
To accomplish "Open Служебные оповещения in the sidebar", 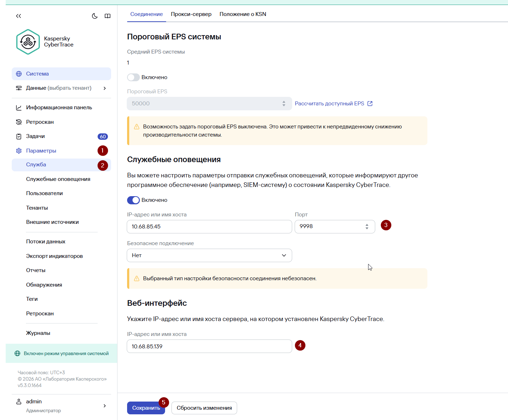I will point(58,179).
